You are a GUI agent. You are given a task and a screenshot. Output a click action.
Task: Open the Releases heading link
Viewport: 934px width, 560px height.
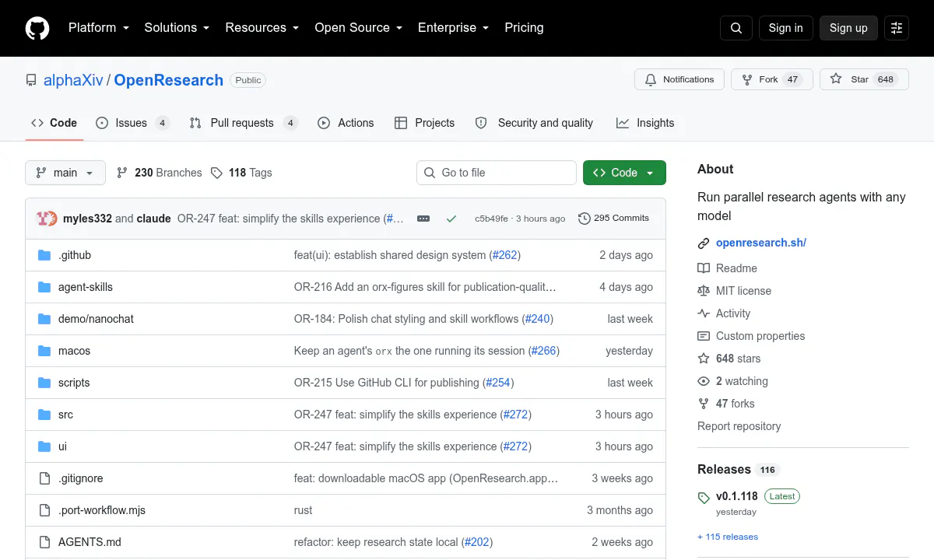(738, 470)
